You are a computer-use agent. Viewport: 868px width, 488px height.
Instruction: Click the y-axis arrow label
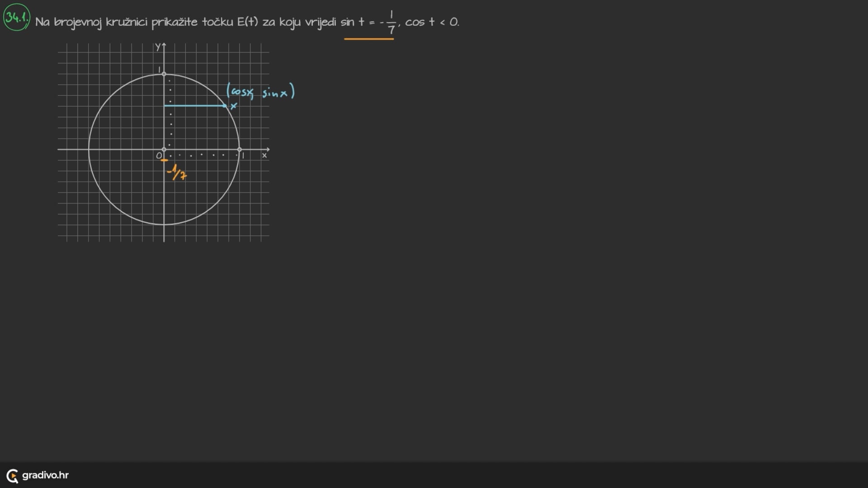(158, 47)
